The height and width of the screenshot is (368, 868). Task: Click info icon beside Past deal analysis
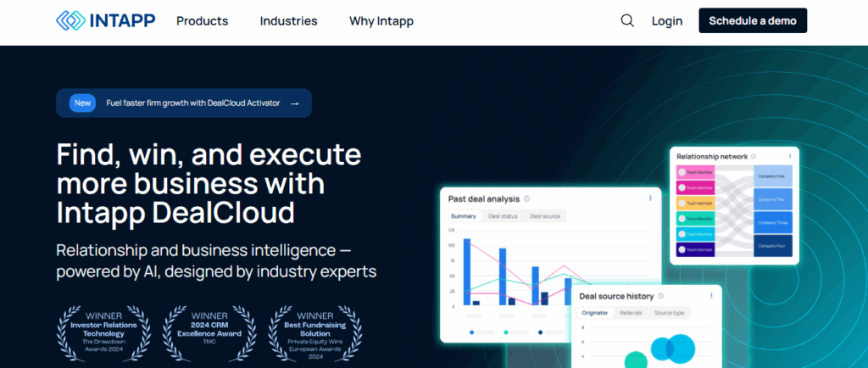point(526,198)
